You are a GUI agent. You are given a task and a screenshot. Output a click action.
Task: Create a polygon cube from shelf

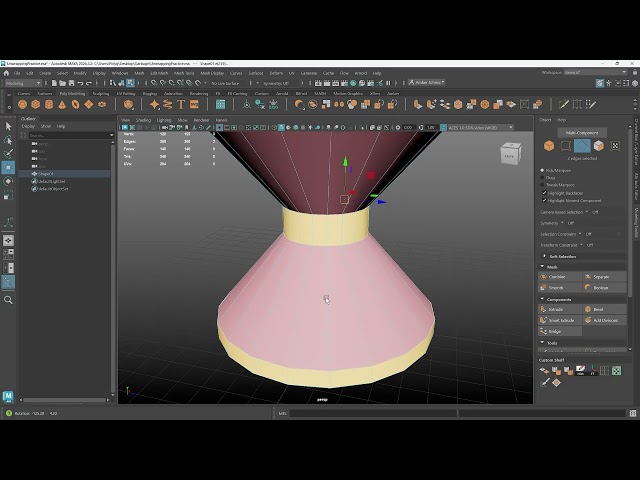point(36,104)
